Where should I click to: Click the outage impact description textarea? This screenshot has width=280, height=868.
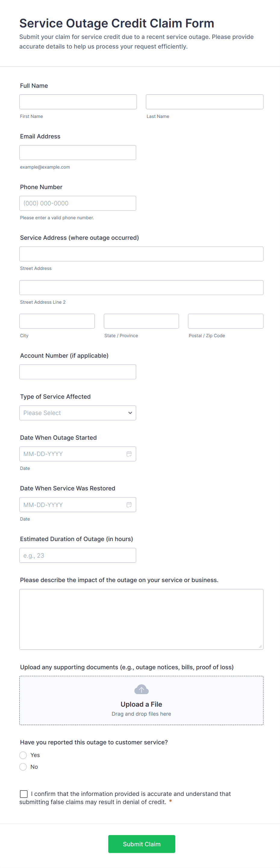pos(141,619)
